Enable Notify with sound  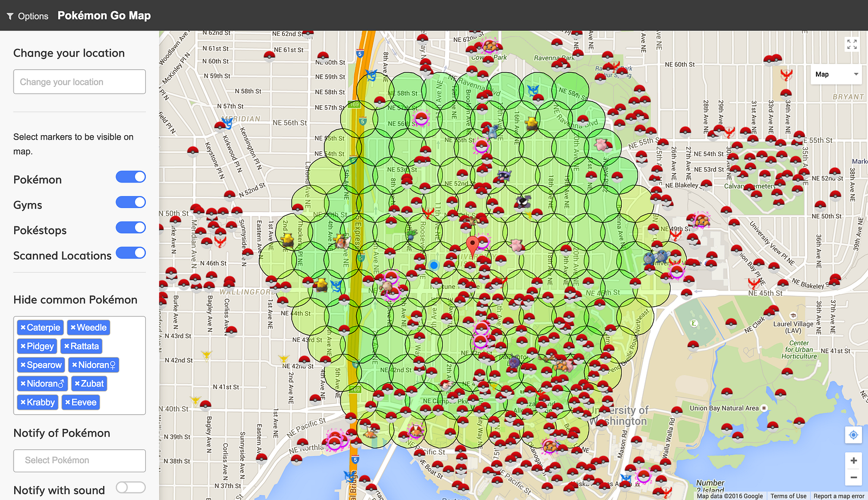tap(131, 488)
